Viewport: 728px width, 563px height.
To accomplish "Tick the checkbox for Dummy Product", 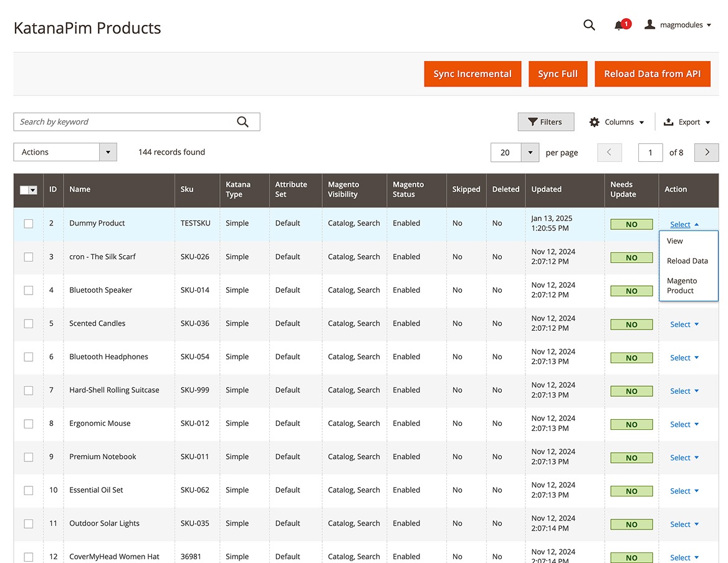I will click(29, 224).
